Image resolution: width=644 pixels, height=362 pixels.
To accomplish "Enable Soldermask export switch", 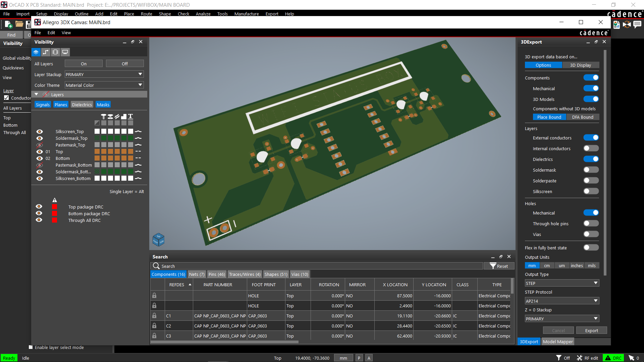I will (x=591, y=170).
